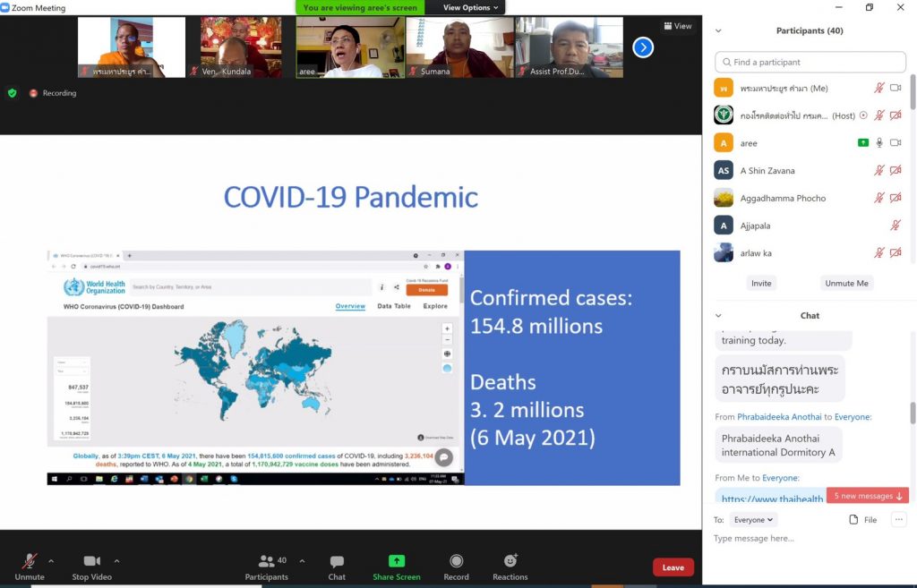Click the Record icon in the toolbar
Image resolution: width=917 pixels, height=588 pixels.
(456, 561)
